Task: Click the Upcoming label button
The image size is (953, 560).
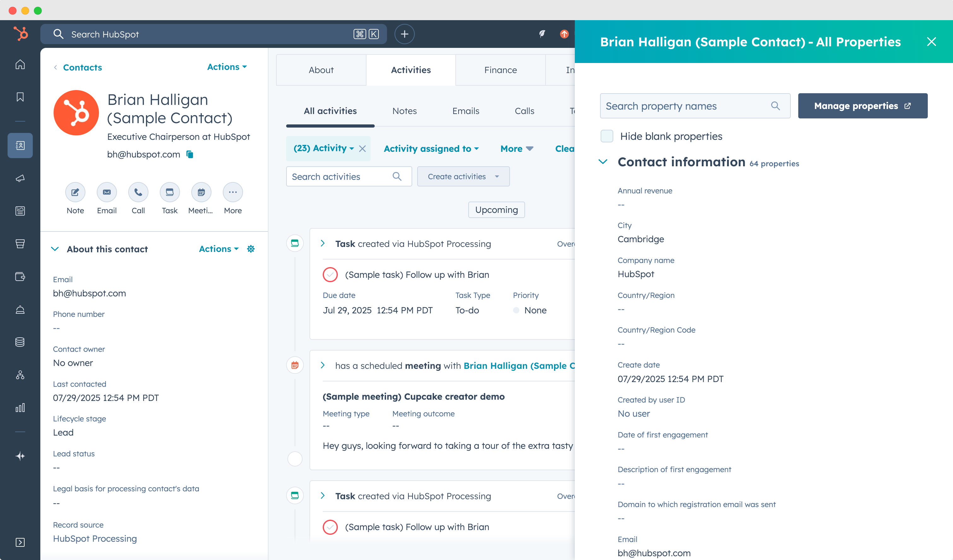Action: [x=497, y=210]
